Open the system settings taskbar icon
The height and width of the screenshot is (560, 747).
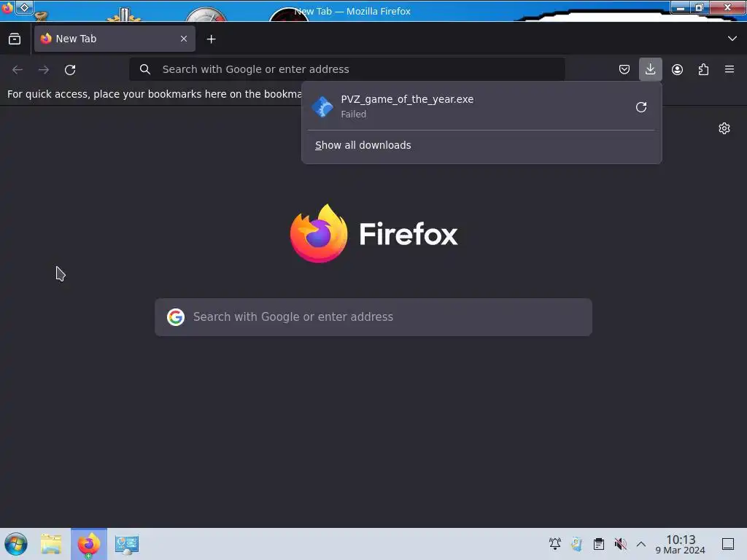point(127,544)
